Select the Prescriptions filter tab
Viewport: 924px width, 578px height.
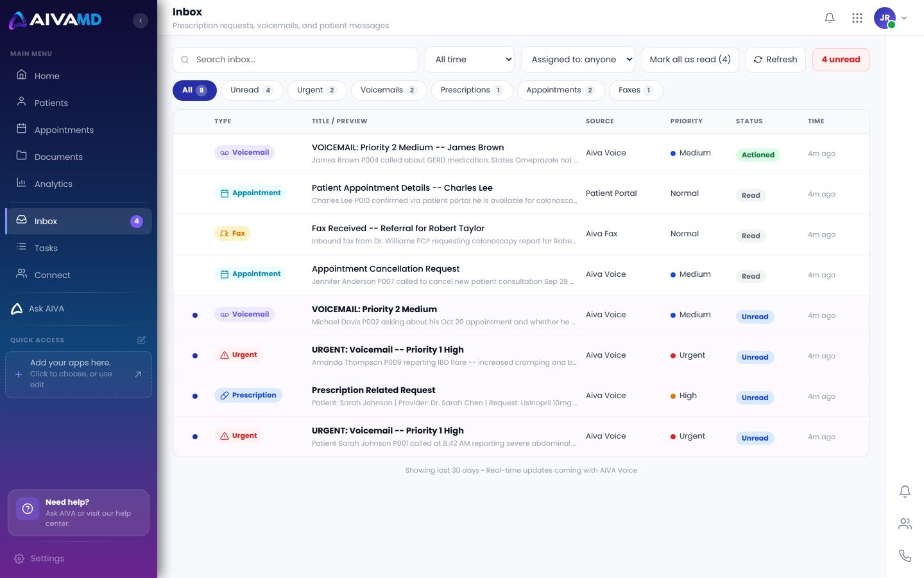click(x=472, y=91)
